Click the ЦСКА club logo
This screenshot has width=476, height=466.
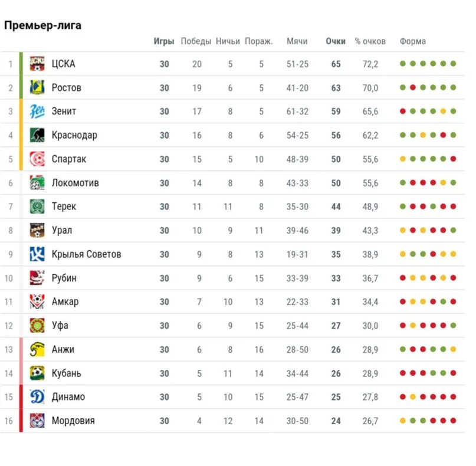(x=37, y=64)
